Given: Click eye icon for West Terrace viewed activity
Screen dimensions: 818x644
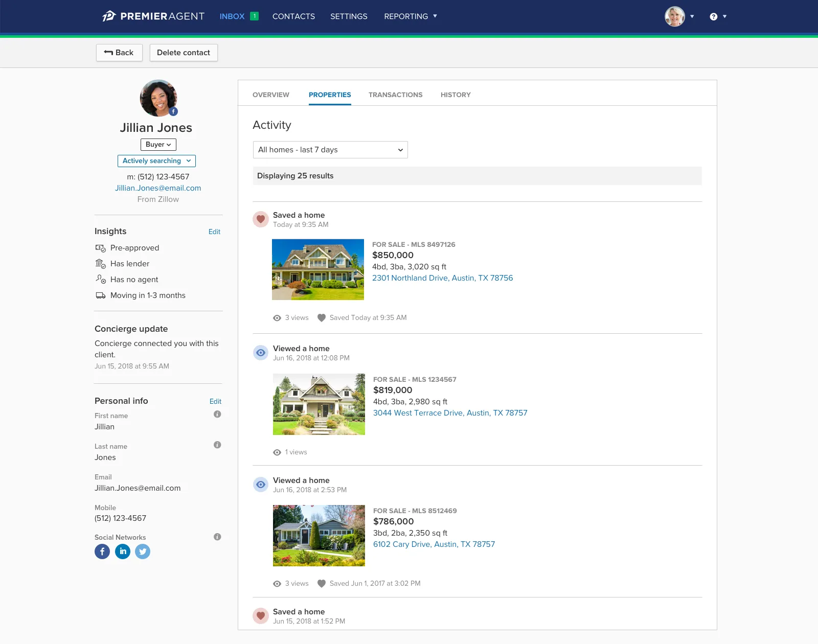Looking at the screenshot, I should [x=261, y=353].
